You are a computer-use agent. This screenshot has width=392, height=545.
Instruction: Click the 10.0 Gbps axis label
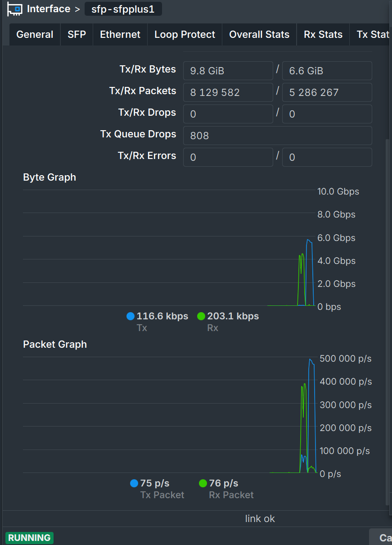(338, 191)
